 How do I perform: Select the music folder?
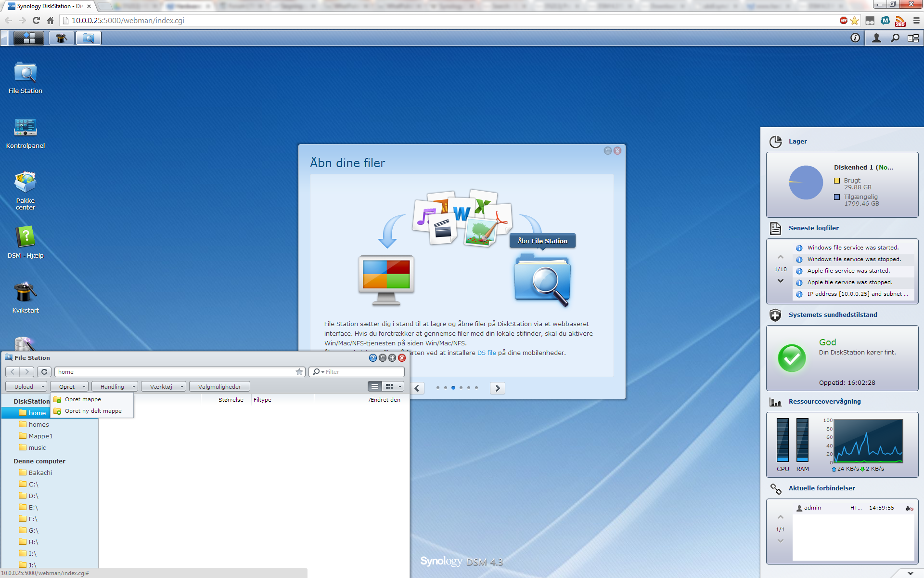pyautogui.click(x=37, y=447)
